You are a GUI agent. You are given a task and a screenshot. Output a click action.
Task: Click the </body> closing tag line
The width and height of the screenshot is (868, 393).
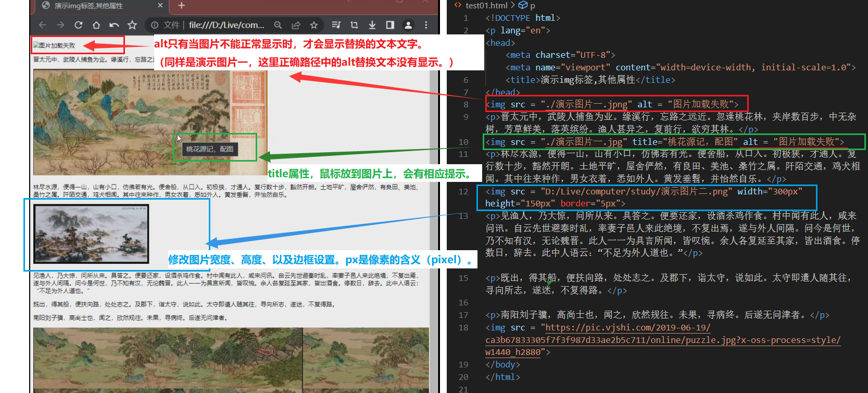pyautogui.click(x=503, y=365)
